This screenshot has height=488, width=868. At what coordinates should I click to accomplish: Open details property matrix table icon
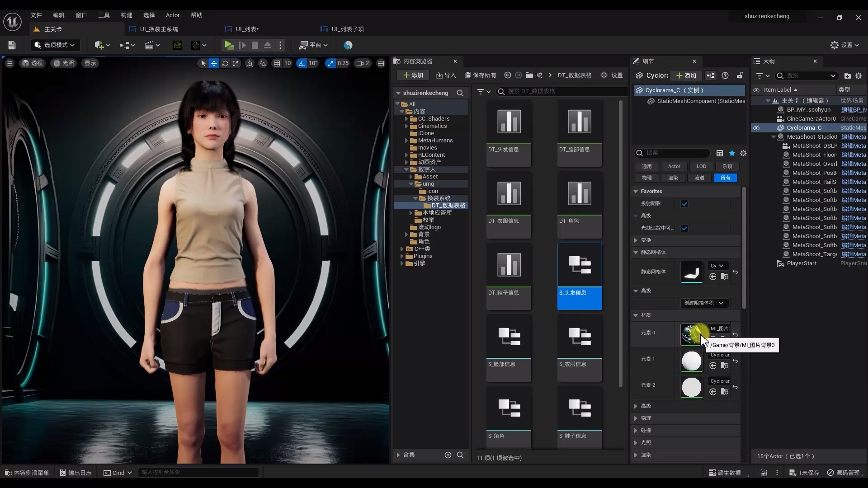(720, 153)
